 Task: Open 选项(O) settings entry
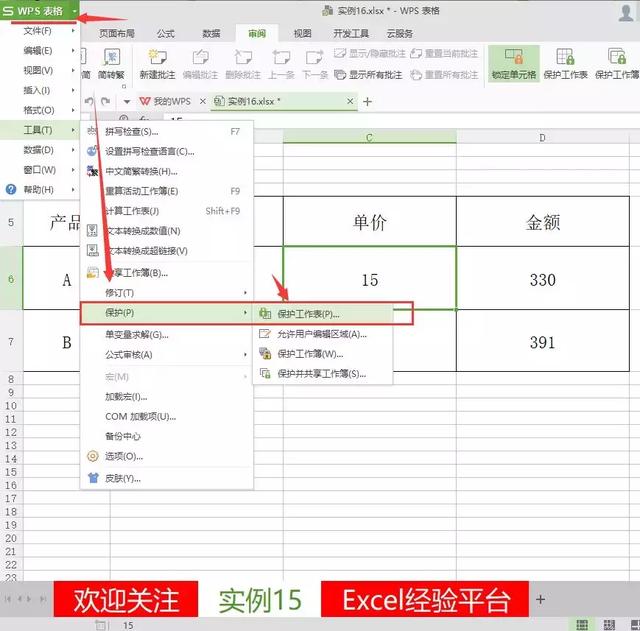point(167,456)
